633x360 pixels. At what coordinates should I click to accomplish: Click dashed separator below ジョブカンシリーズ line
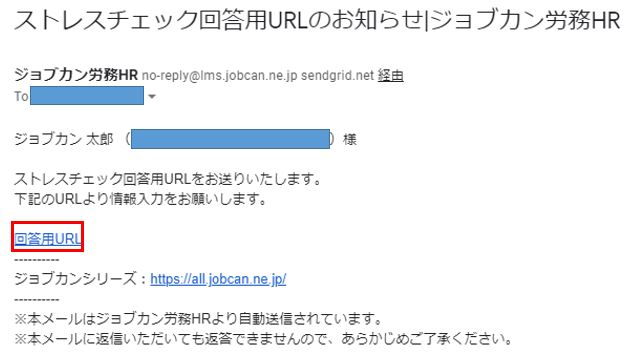click(x=37, y=299)
